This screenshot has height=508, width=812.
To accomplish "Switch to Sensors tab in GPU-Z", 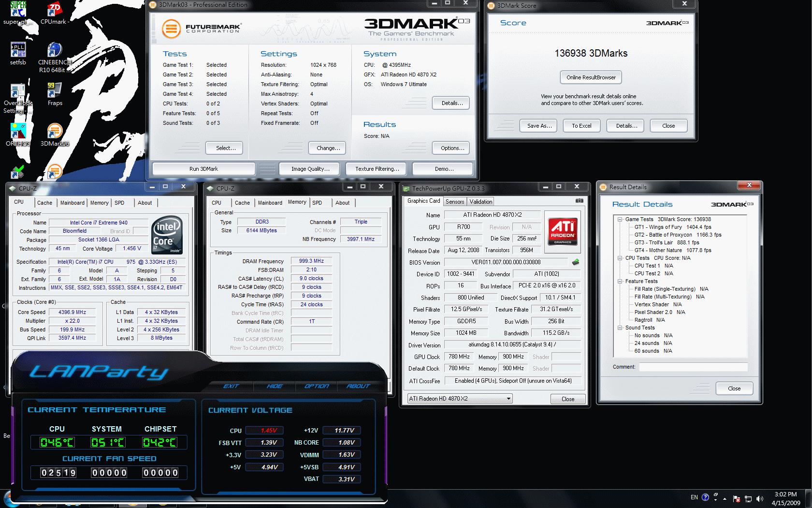I will 455,202.
